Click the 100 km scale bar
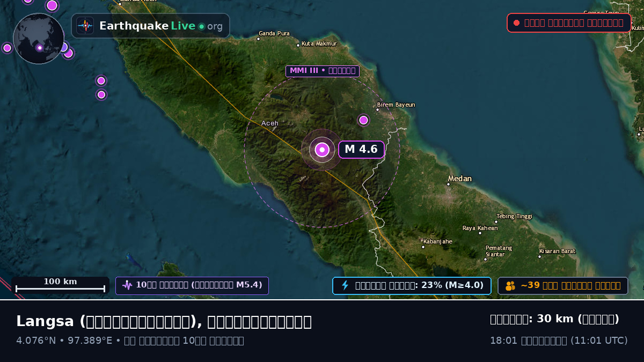644x362 pixels. pyautogui.click(x=60, y=285)
